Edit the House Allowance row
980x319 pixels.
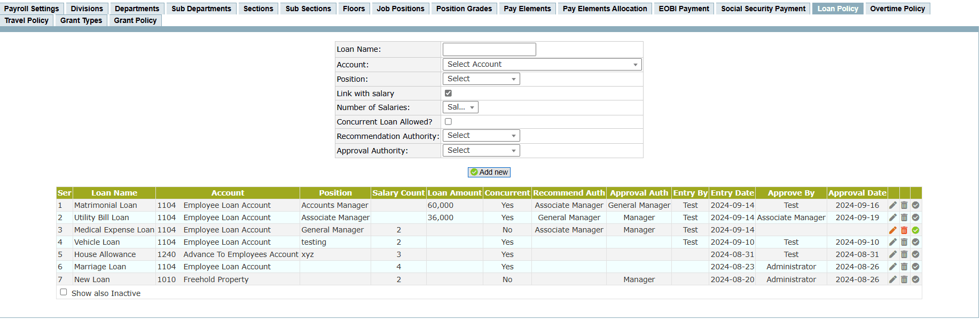tap(892, 254)
